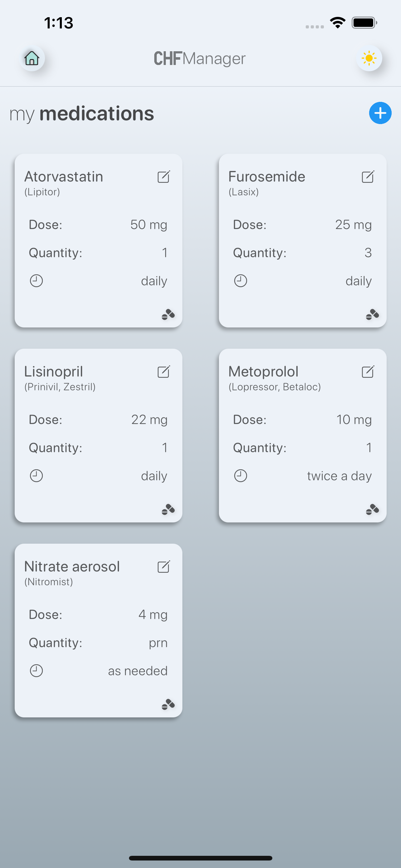401x868 pixels.
Task: Tap the 'twice a day' frequency text
Action: click(x=339, y=476)
